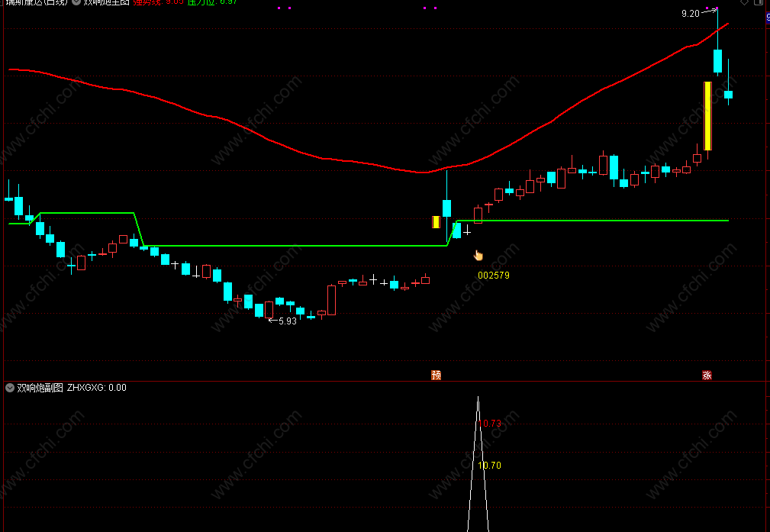
Task: Select the large red candle right of the 5.93 low
Action: [x=331, y=300]
